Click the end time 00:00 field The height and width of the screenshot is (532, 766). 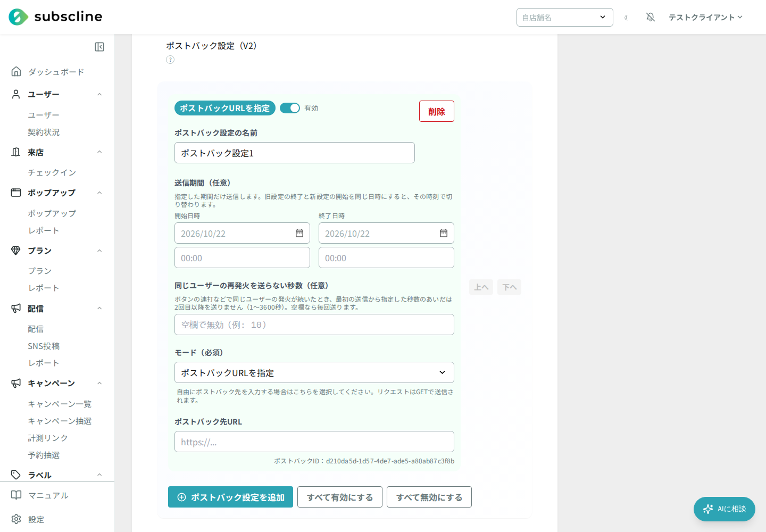click(x=386, y=257)
